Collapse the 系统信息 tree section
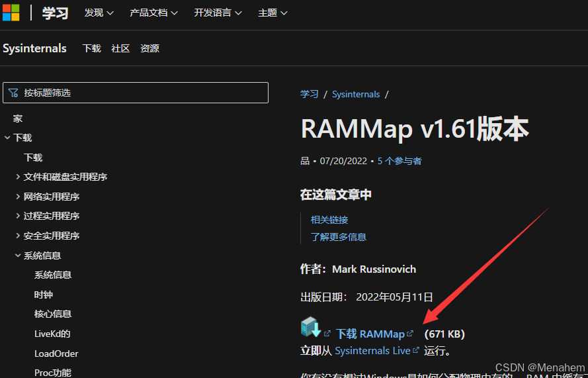 18,256
